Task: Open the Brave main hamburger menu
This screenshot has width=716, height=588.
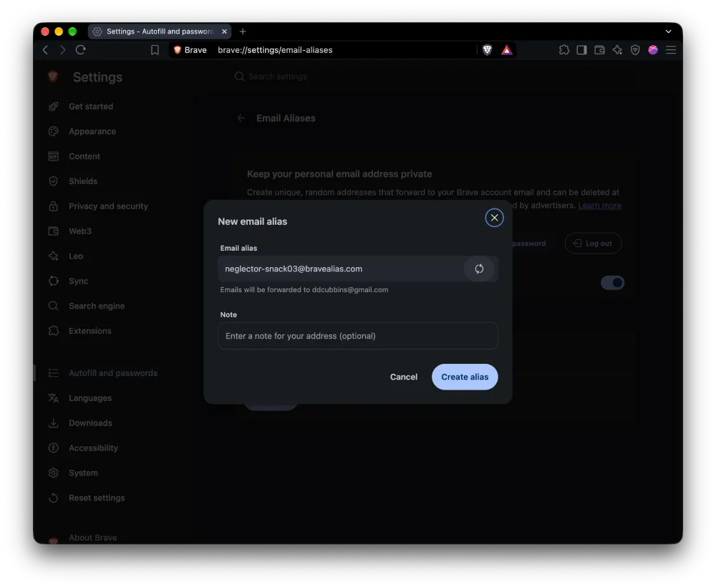Action: click(x=671, y=50)
